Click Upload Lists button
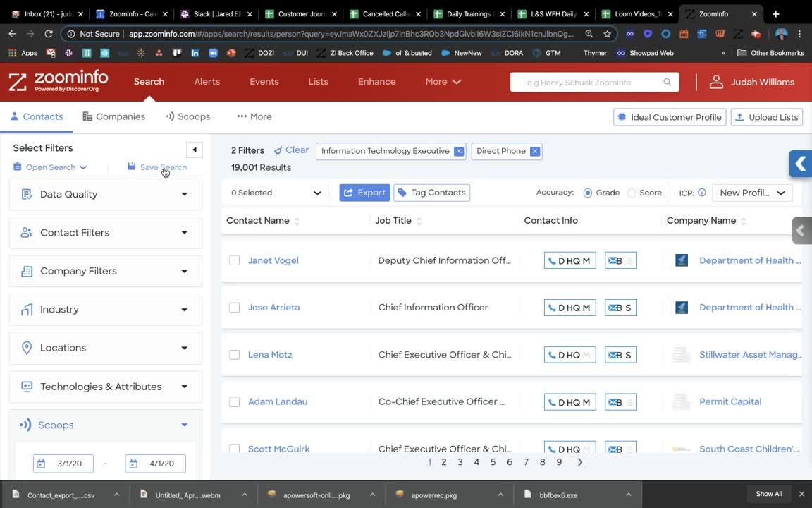Viewport: 812px width, 508px height. [766, 117]
